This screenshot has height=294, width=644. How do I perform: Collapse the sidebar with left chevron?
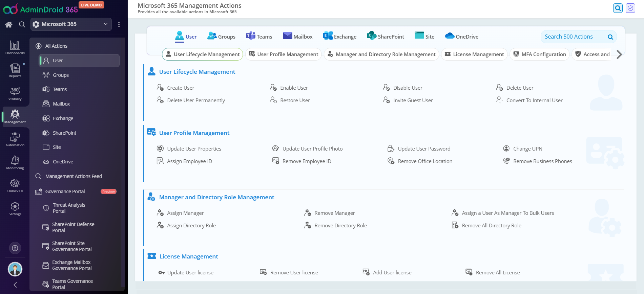15,285
